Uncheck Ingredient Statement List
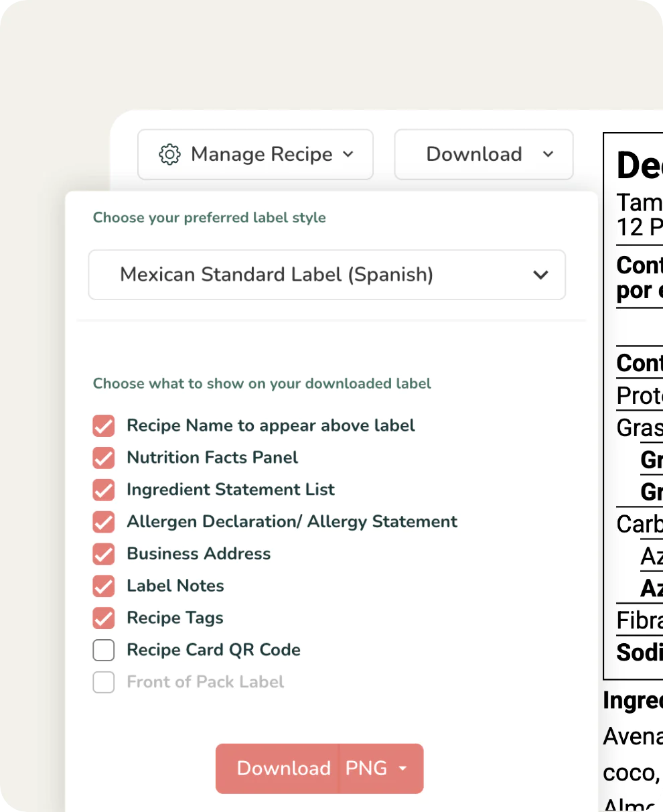The image size is (663, 812). [x=103, y=490]
